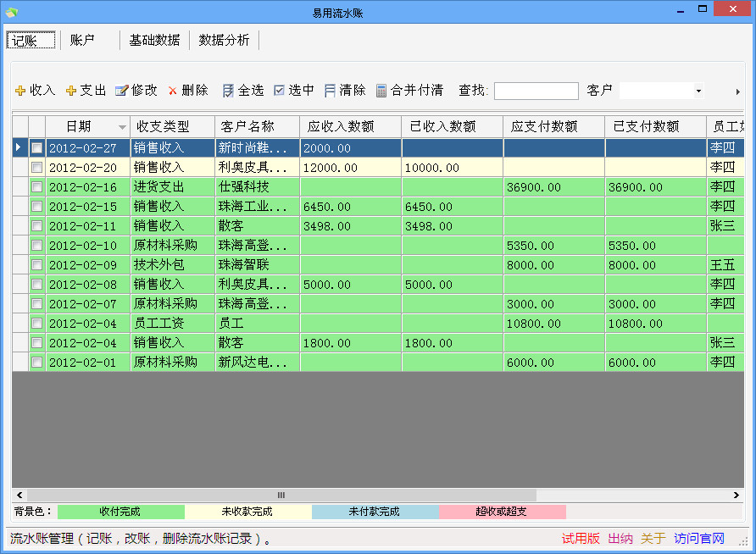Image resolution: width=756 pixels, height=554 pixels.
Task: Click employee cell 王五
Action: 725,264
